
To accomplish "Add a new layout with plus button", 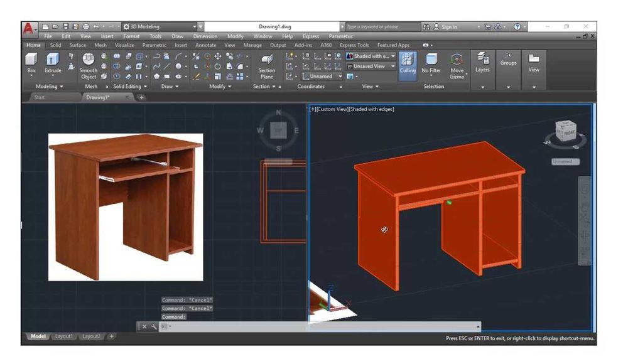I will [x=112, y=336].
